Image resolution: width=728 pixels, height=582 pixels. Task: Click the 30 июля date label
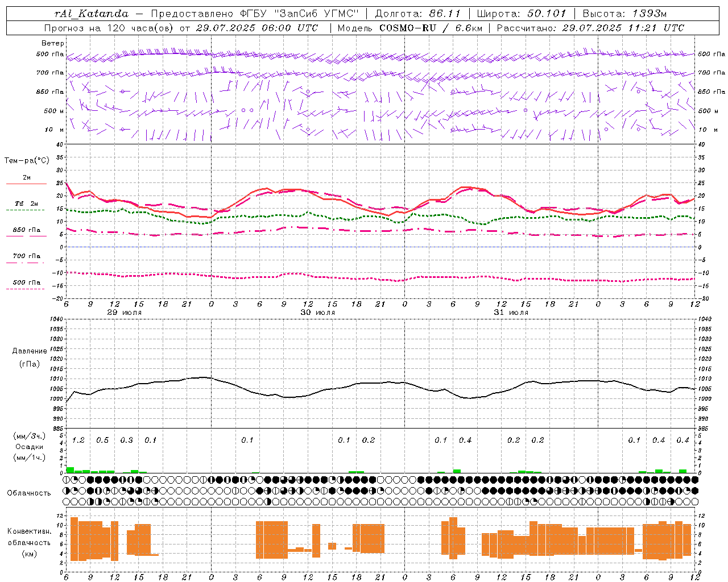point(318,313)
